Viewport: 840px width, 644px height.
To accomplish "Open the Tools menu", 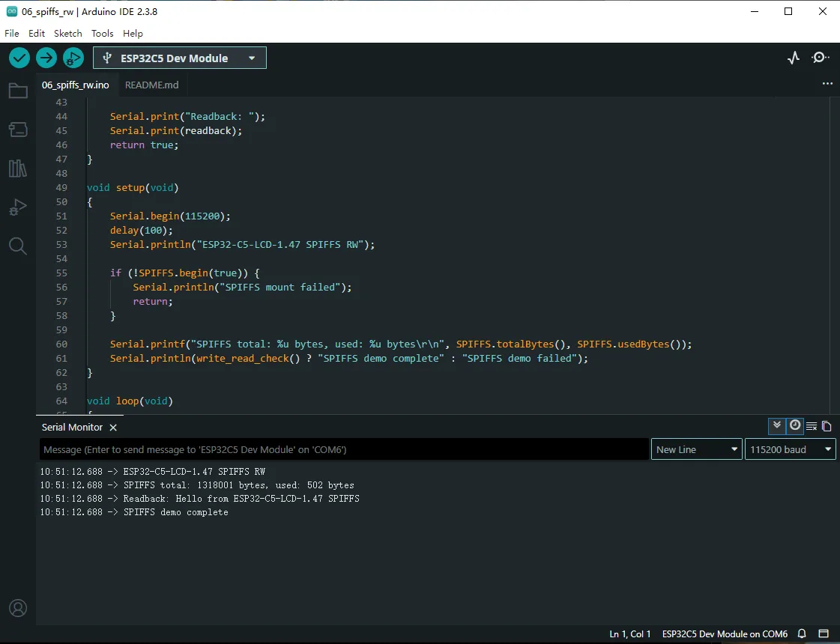I will [x=103, y=33].
